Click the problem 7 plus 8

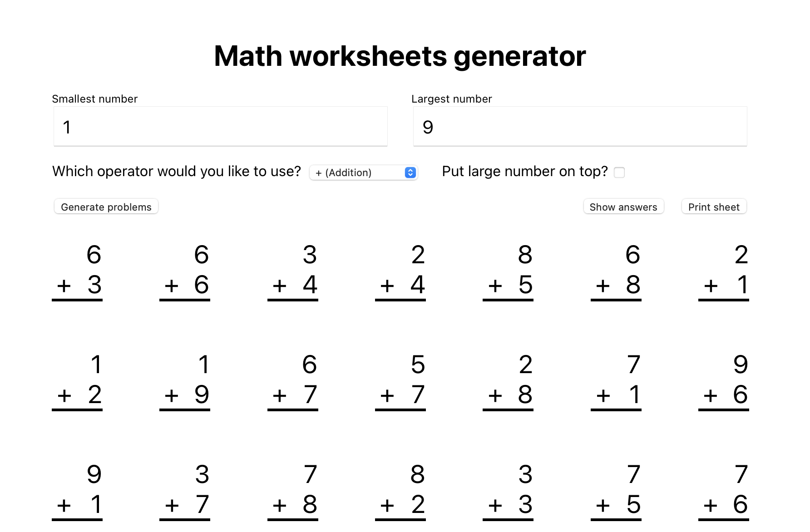[x=293, y=489]
